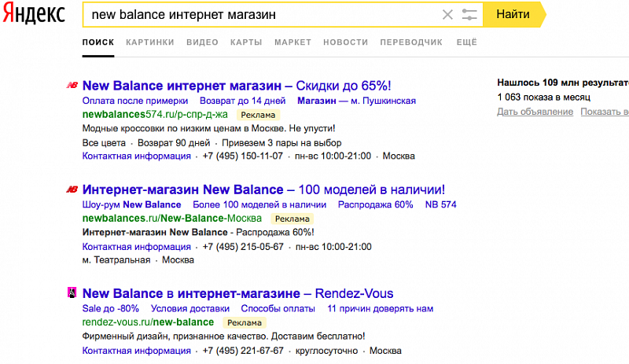
Task: Open the Способы оплаты sitelink
Action: (278, 309)
